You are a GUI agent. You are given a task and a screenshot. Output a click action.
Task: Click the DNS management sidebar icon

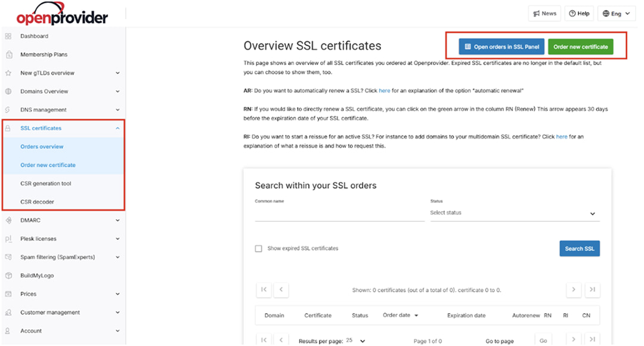point(8,110)
